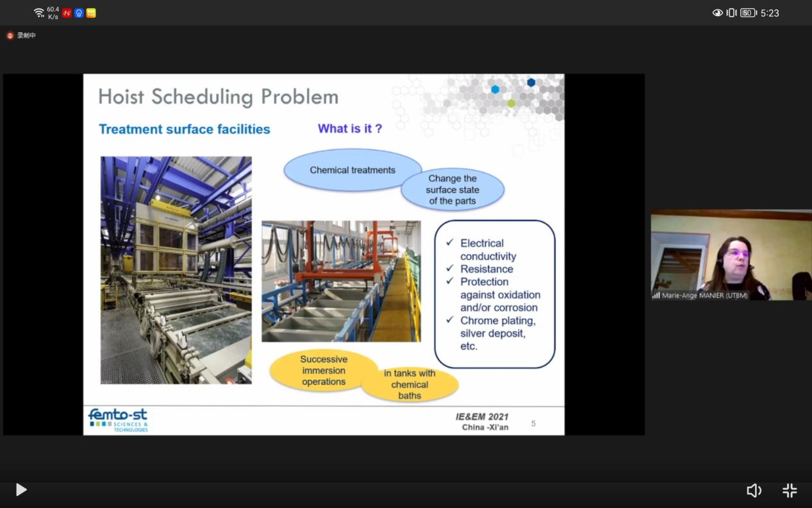Tap the red recording indicator dot
The image size is (812, 508).
tap(10, 36)
